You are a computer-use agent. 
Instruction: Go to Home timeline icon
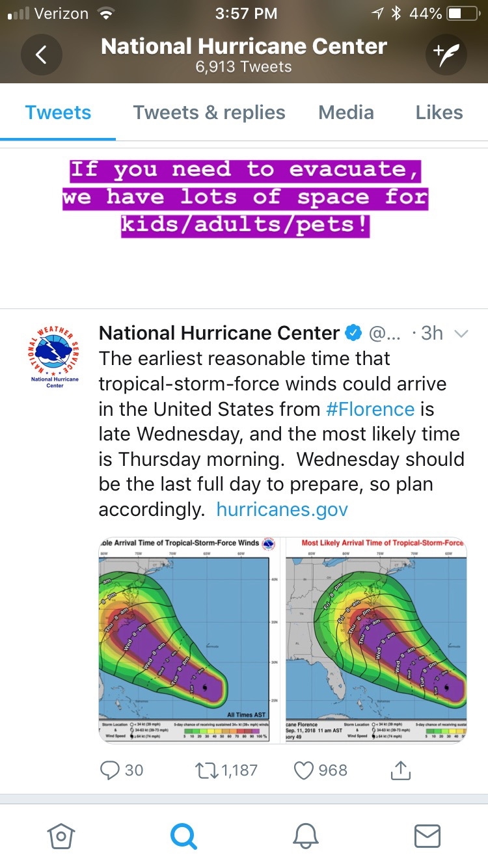[x=61, y=836]
